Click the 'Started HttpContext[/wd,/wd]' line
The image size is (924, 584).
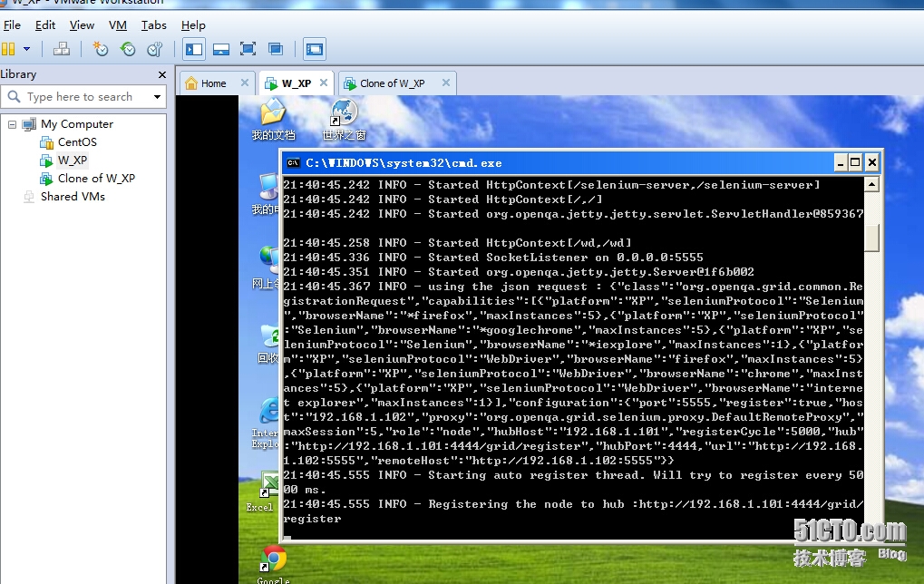[x=457, y=243]
